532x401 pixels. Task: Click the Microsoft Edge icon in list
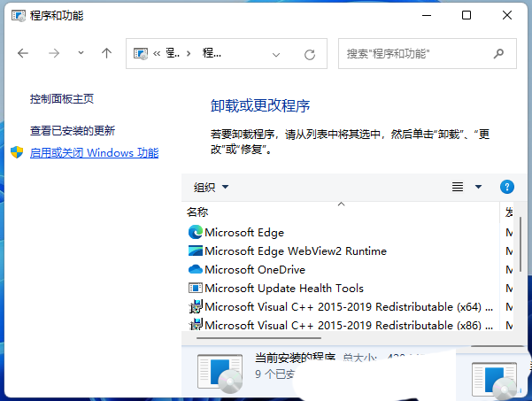(196, 232)
